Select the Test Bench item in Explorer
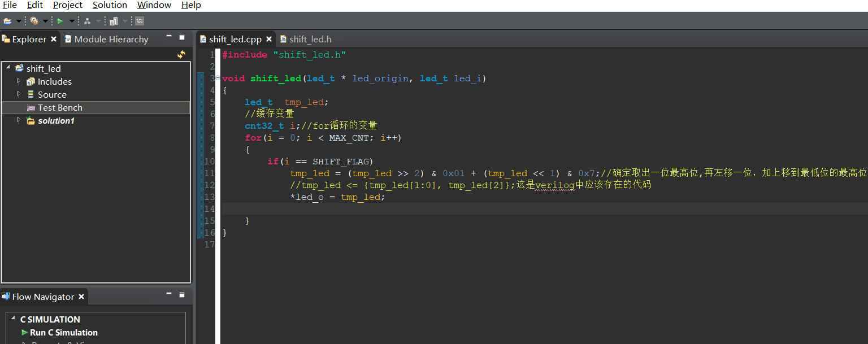The width and height of the screenshot is (868, 344). (60, 107)
